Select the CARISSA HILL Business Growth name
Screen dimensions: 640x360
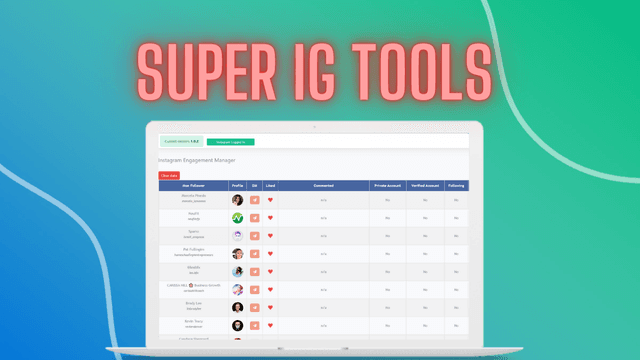pyautogui.click(x=193, y=285)
